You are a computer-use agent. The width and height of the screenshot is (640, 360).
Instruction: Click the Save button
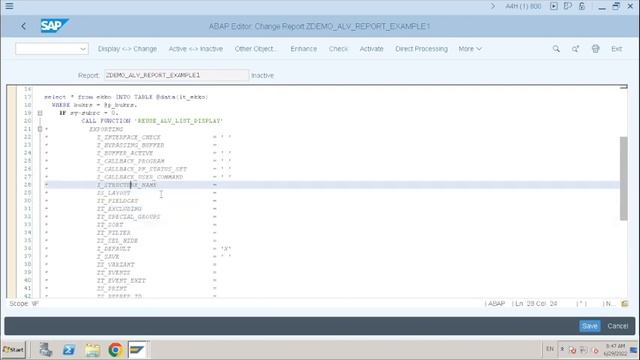[x=590, y=326]
